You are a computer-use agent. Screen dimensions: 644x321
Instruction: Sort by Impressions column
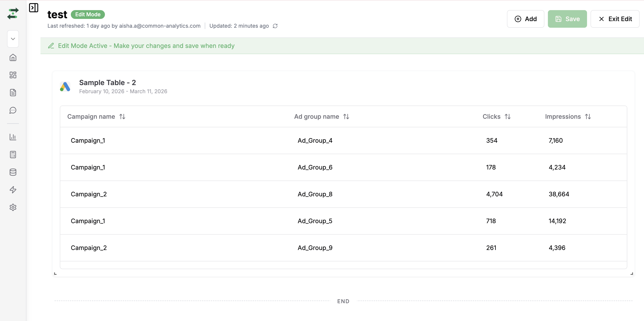pyautogui.click(x=588, y=117)
